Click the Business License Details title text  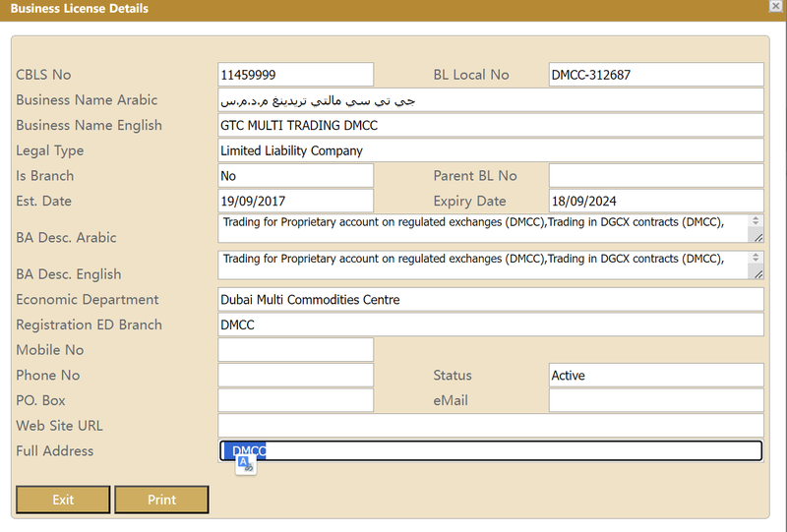(x=80, y=9)
